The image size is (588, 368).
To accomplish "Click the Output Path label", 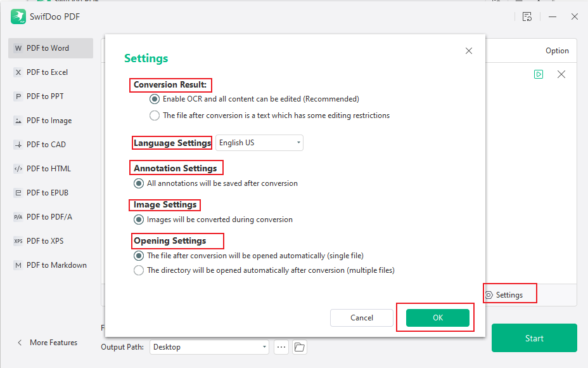I will coord(122,347).
